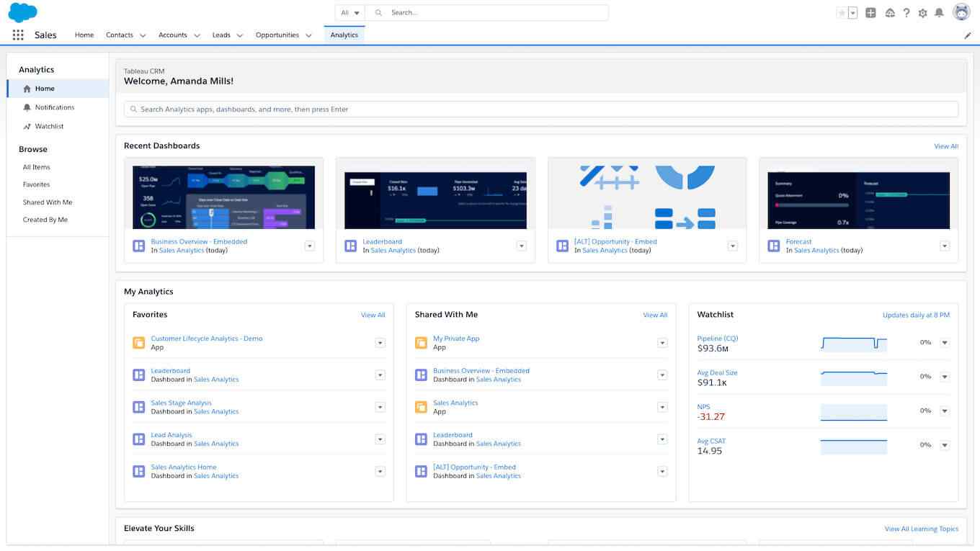Image resolution: width=980 pixels, height=551 pixels.
Task: Click the Lead Analysis dashboard icon
Action: point(139,439)
